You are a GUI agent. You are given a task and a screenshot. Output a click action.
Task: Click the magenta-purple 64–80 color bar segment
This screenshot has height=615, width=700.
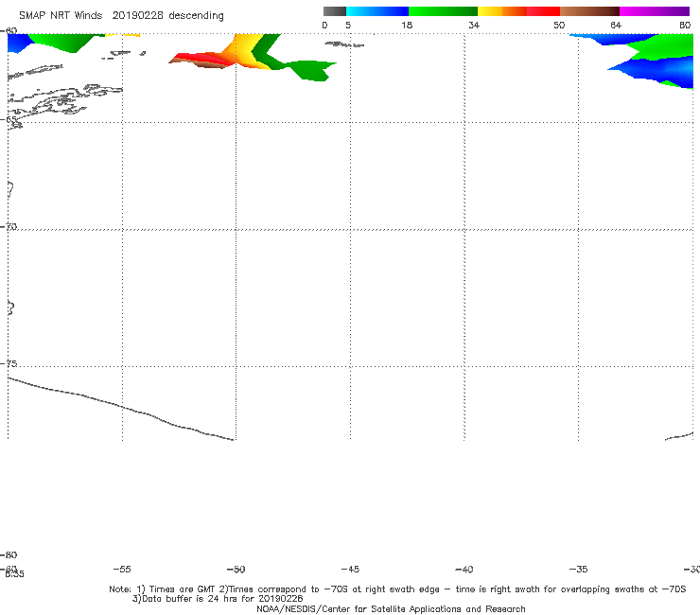(x=655, y=11)
